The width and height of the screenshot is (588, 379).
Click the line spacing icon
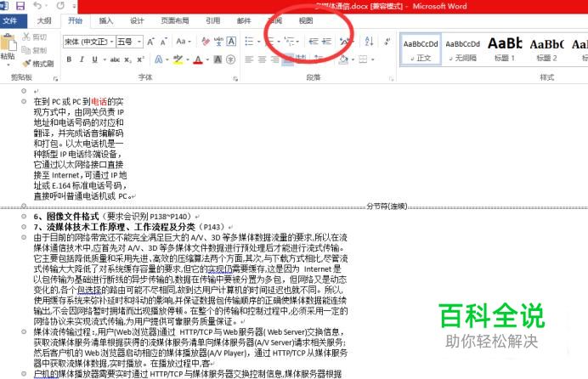click(319, 59)
